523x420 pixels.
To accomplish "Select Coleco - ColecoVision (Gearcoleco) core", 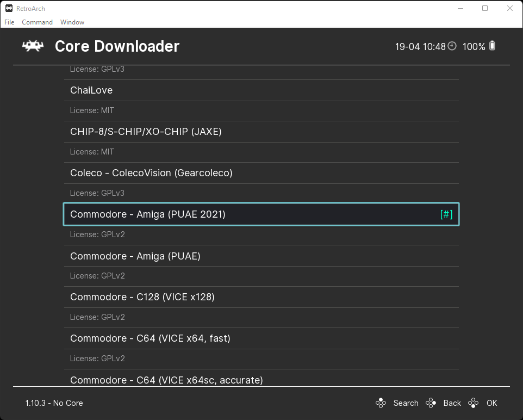I will tap(261, 173).
